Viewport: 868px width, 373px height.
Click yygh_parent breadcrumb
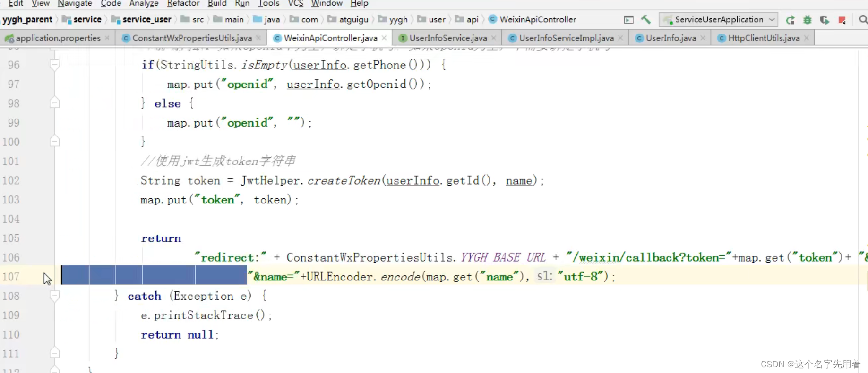(x=27, y=19)
